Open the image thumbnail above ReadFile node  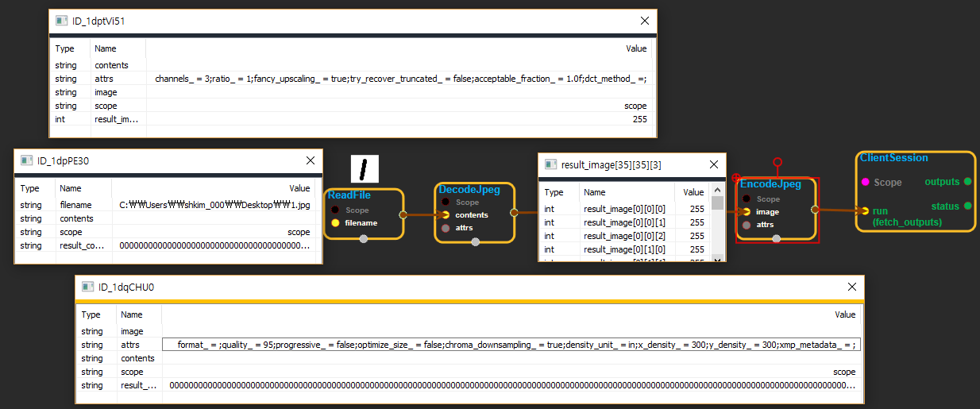tap(365, 169)
